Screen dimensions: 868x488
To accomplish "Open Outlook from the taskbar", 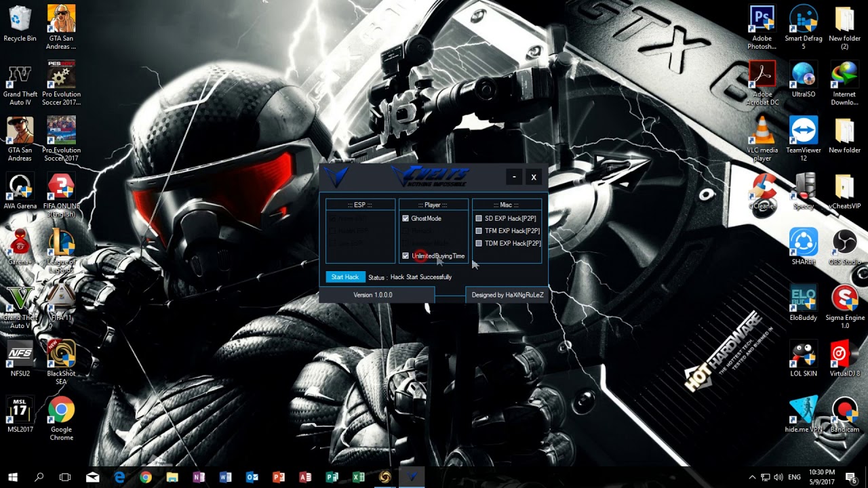I will click(252, 477).
